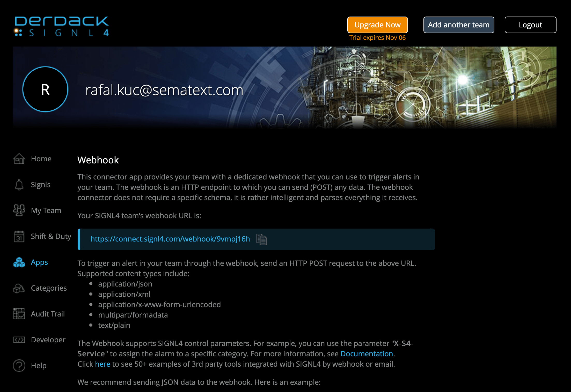Click the Audit Trail chart icon

click(19, 314)
